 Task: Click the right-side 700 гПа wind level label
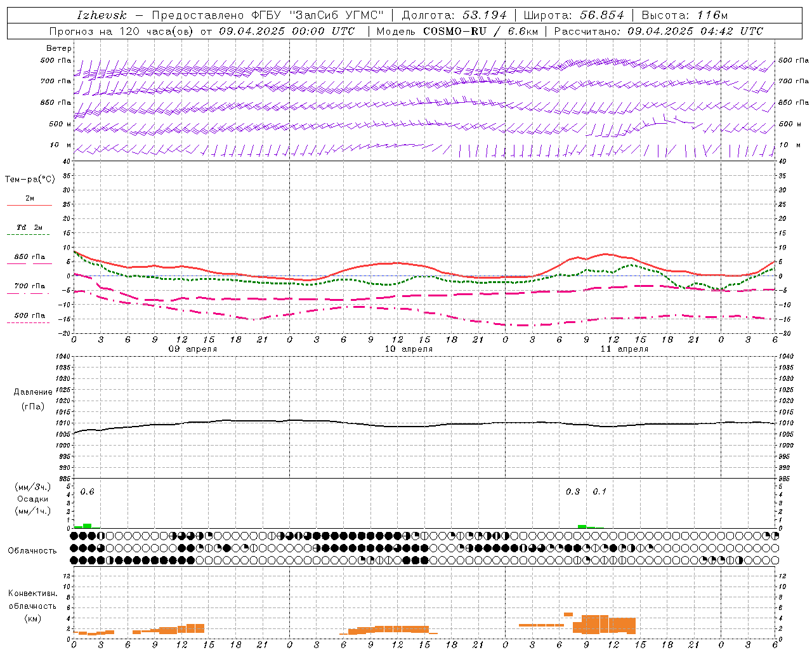(794, 81)
